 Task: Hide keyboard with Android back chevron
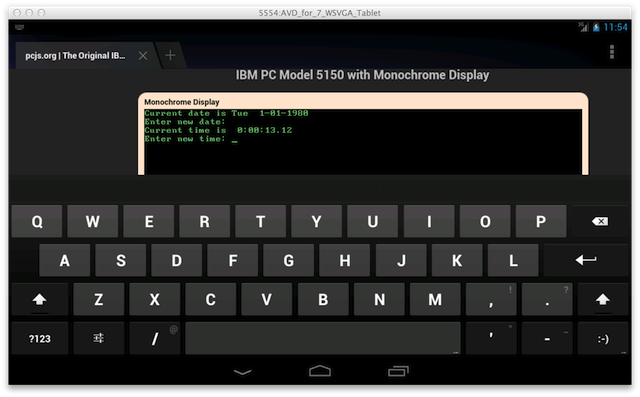(x=242, y=372)
